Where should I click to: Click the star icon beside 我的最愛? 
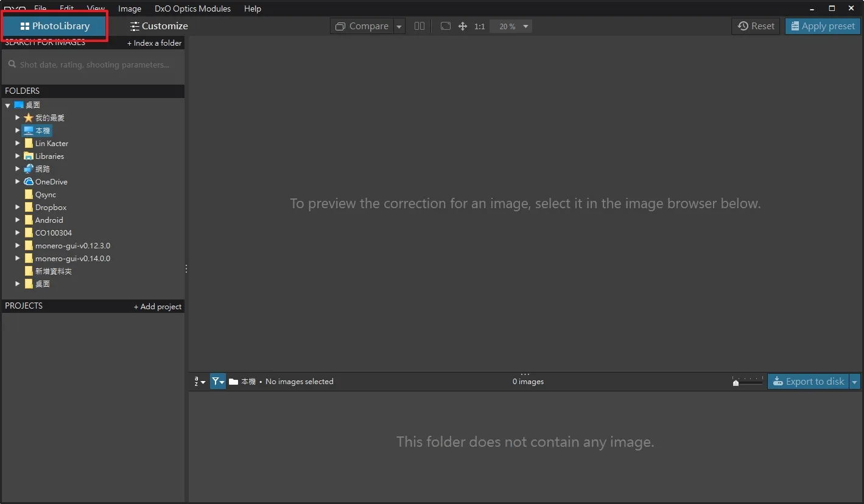pyautogui.click(x=29, y=118)
